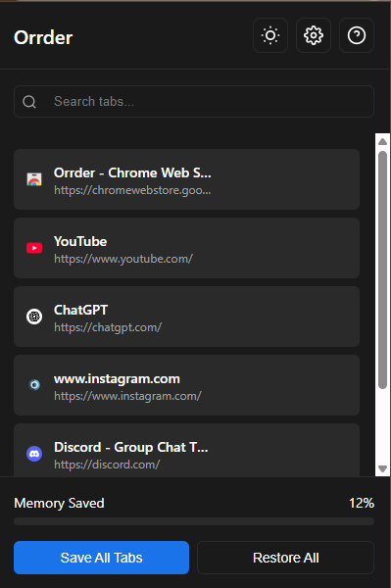Click the https://chatgpt.com/ URL text

click(108, 327)
